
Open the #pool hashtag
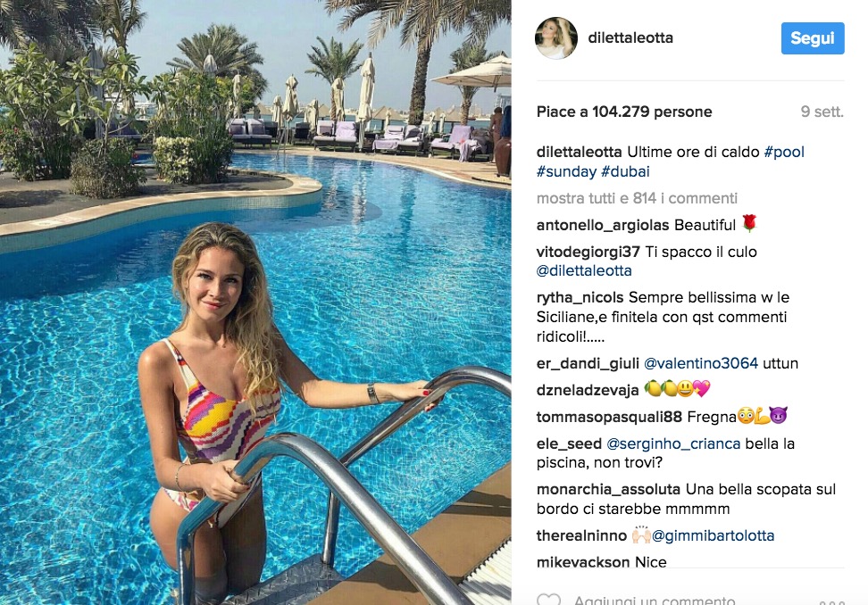tap(784, 152)
